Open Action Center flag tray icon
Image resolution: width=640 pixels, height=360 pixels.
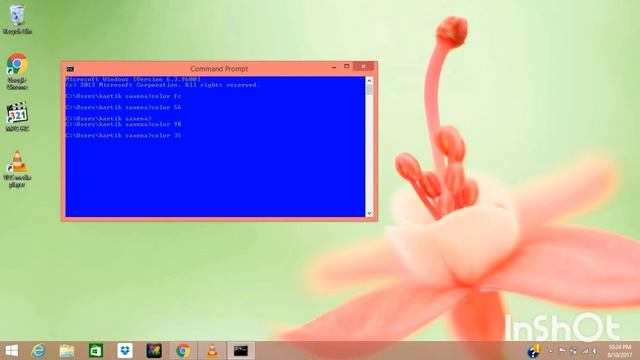click(562, 350)
